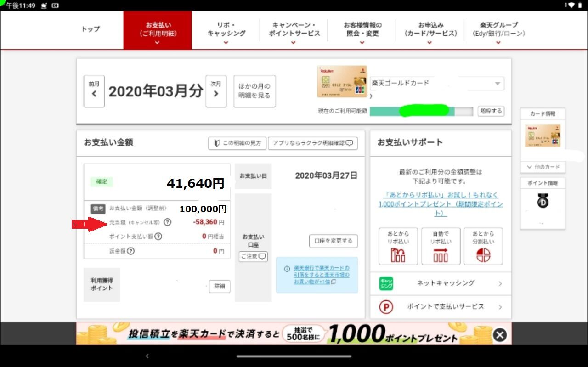Click the battery status icon
588x367 pixels.
(x=581, y=5)
